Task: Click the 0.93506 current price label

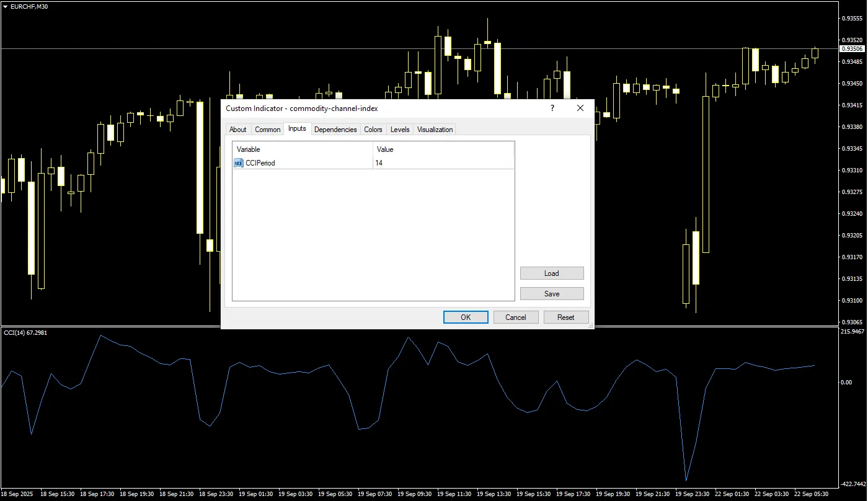Action: pos(851,48)
